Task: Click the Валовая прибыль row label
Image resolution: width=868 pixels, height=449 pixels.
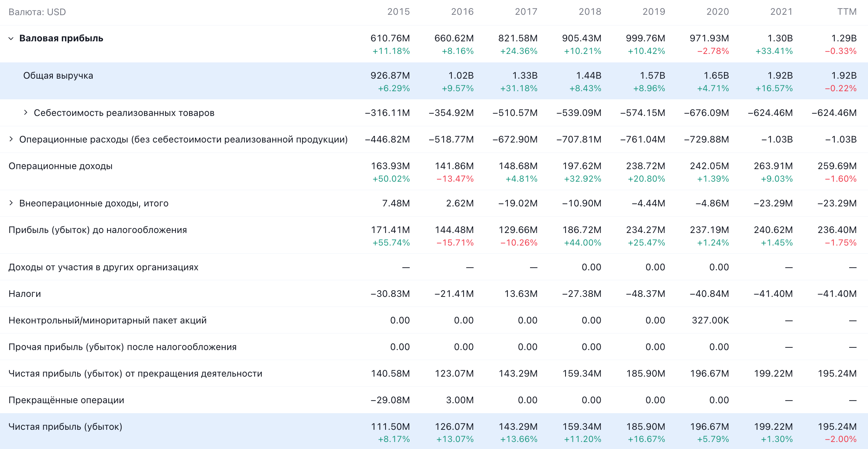Action: (61, 38)
